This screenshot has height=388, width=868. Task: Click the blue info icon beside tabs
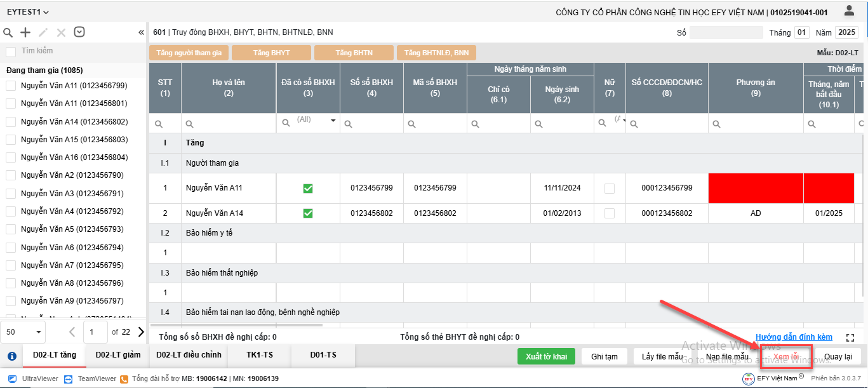click(x=11, y=356)
